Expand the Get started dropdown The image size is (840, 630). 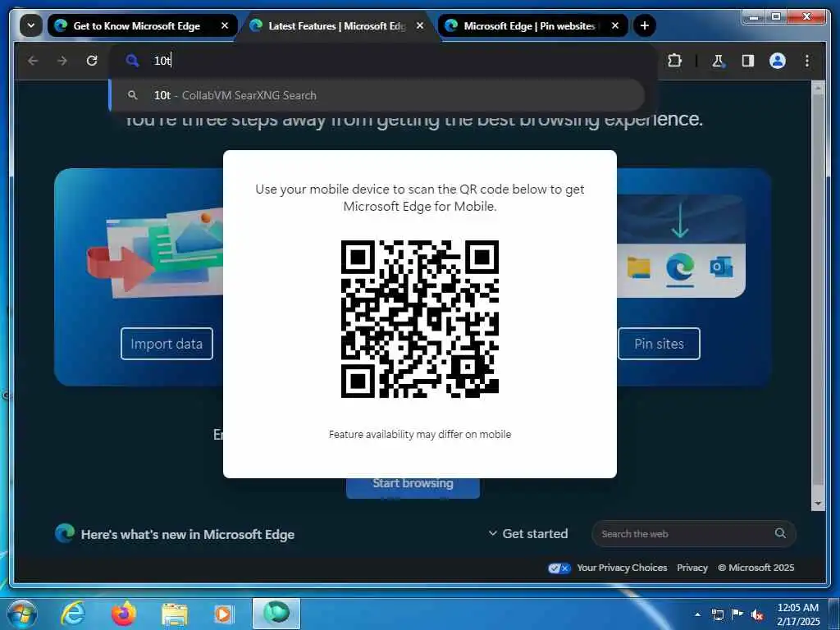(x=528, y=533)
